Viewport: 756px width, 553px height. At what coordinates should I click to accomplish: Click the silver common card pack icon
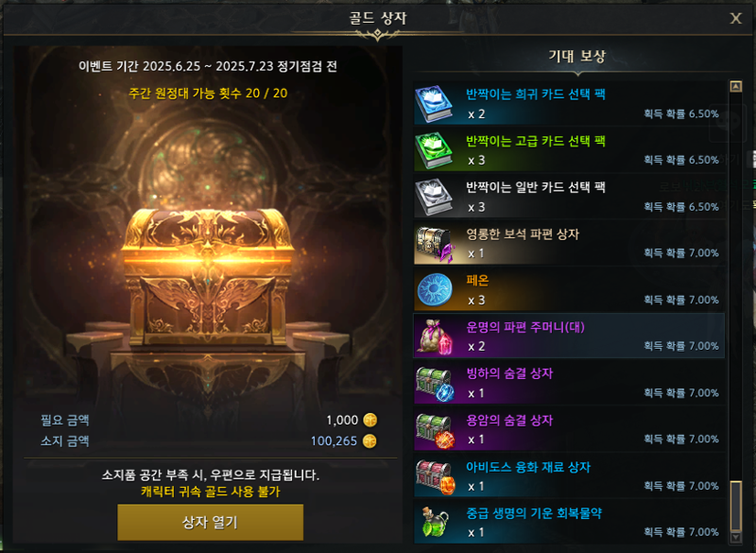tap(434, 198)
